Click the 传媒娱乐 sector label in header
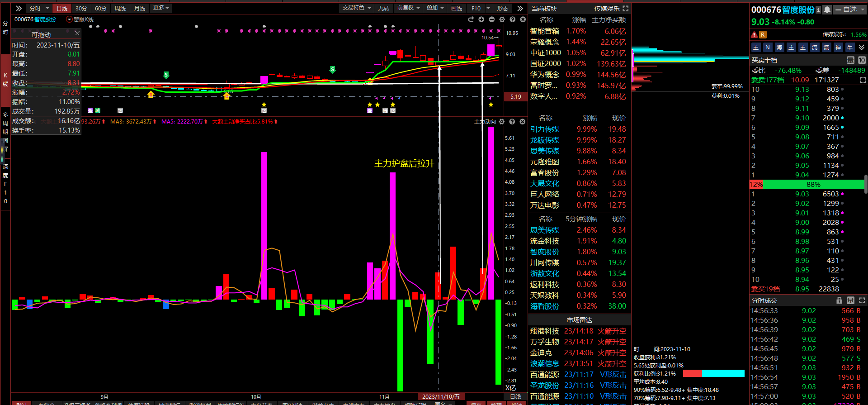 pyautogui.click(x=607, y=9)
